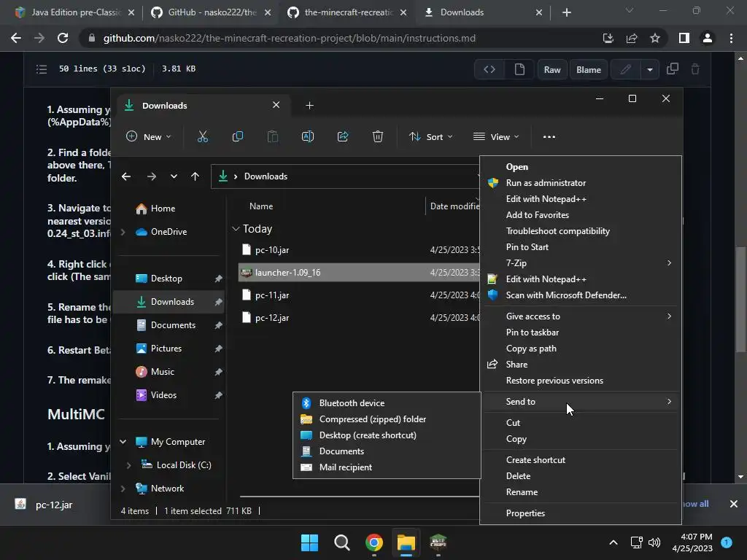The height and width of the screenshot is (560, 747).
Task: Click the Name column header
Action: click(x=261, y=206)
